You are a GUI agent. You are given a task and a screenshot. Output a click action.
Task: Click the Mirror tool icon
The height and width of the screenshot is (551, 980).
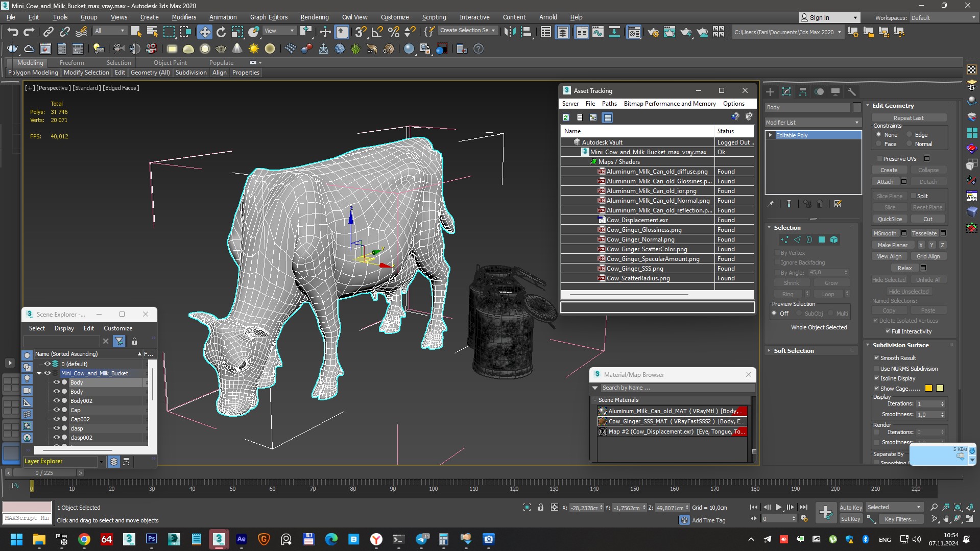(x=510, y=32)
